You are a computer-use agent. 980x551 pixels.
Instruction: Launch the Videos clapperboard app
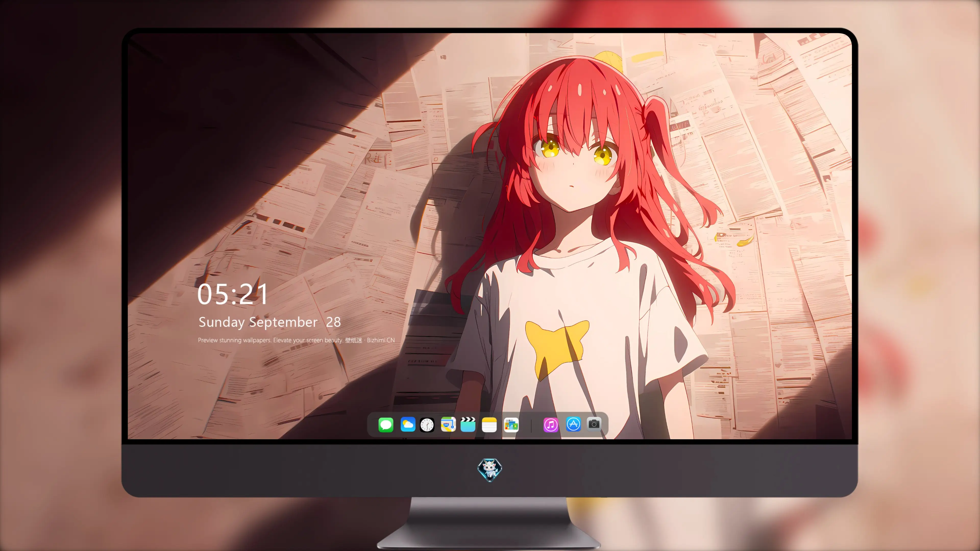click(x=468, y=424)
